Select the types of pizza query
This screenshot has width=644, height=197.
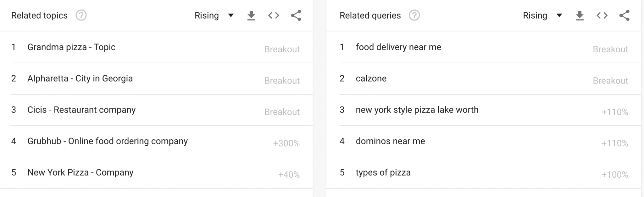(x=383, y=173)
